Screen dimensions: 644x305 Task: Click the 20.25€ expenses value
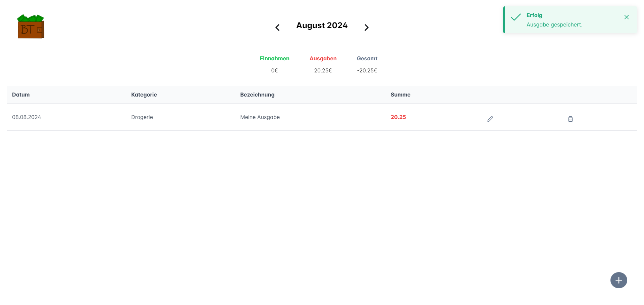[x=323, y=70]
